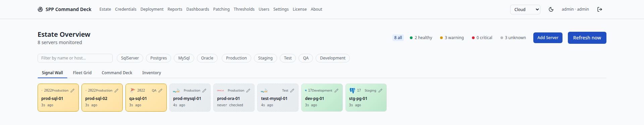Viewport: 644px width, 125px height.
Task: Open the stg-pg-01 server card
Action: coord(366,98)
